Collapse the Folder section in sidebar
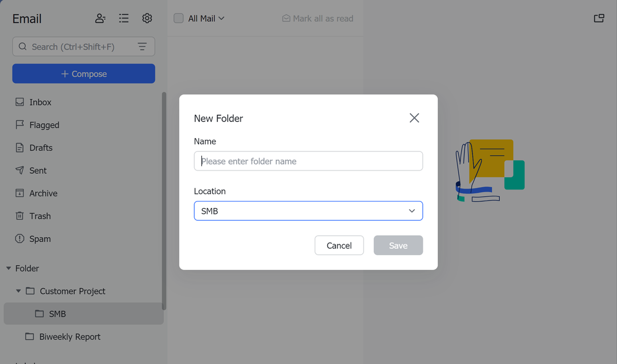 pos(8,268)
